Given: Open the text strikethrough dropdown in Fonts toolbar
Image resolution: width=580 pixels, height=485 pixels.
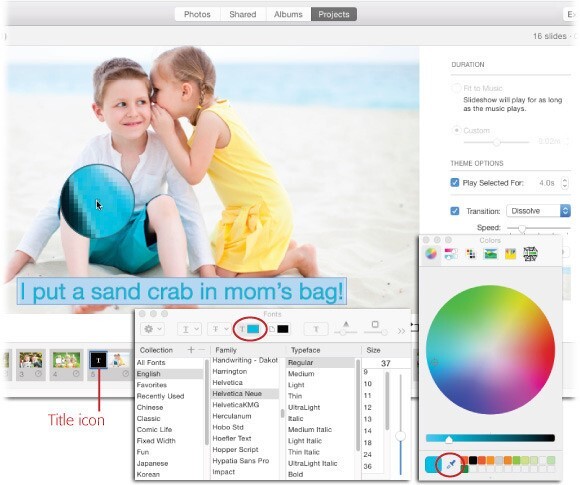Looking at the screenshot, I should 219,329.
